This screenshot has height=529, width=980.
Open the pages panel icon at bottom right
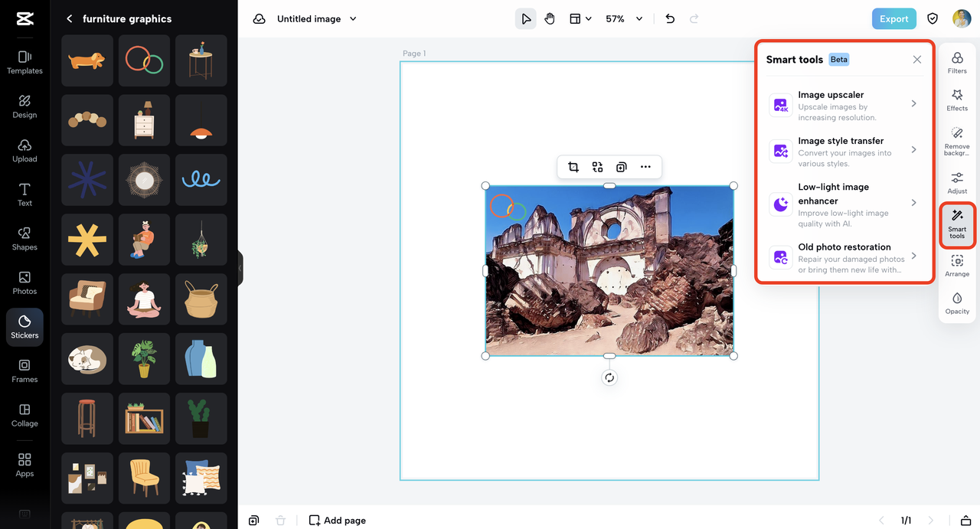tap(966, 521)
